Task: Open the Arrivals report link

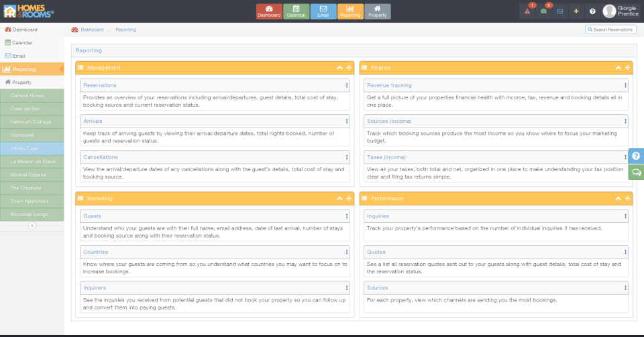Action: tap(93, 122)
